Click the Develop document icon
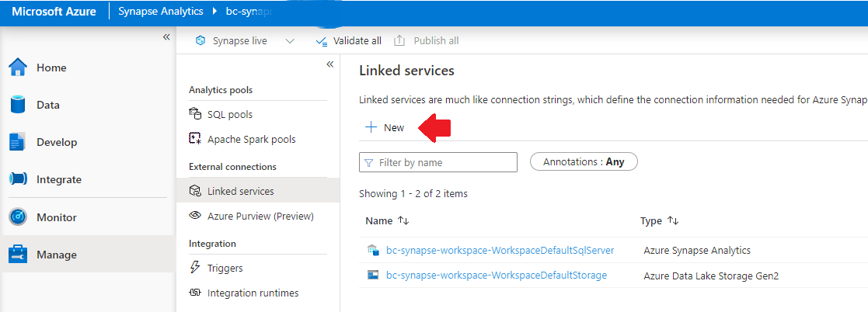This screenshot has width=868, height=312. coord(18,142)
